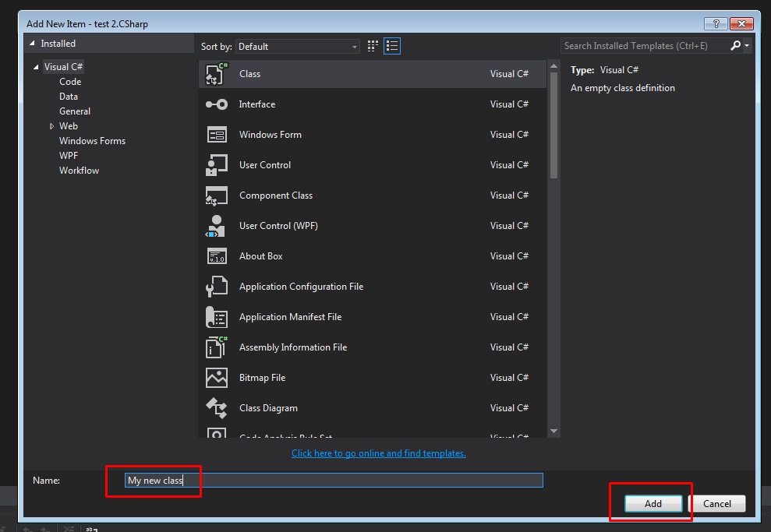Select the General category
Image resolution: width=771 pixels, height=532 pixels.
pos(75,111)
